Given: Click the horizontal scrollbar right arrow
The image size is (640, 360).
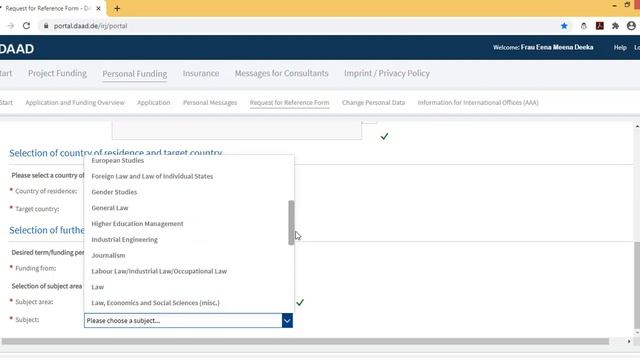Looking at the screenshot, I should [x=629, y=341].
